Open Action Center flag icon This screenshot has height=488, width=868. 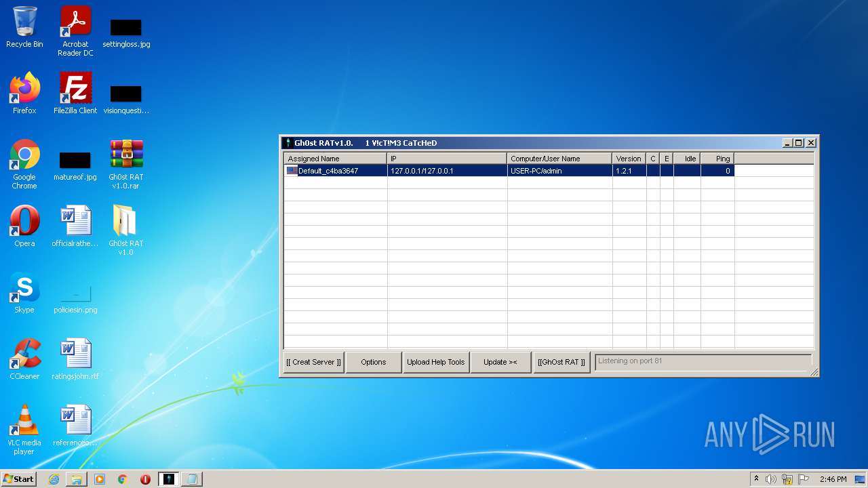tap(804, 479)
